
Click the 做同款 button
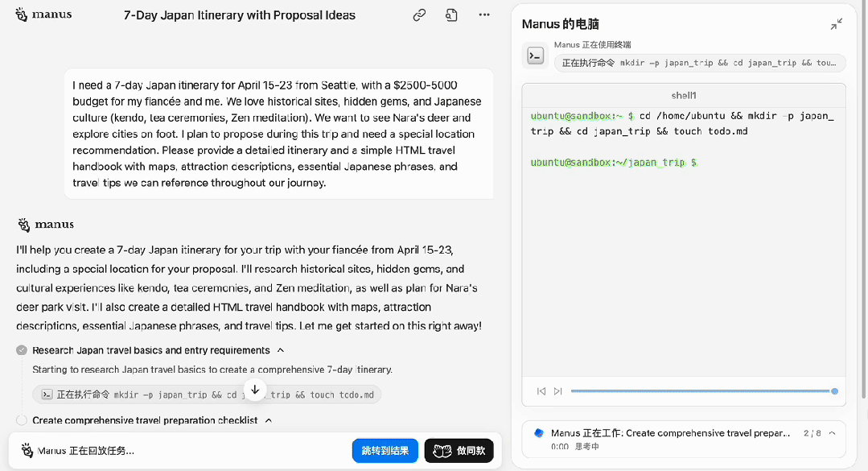point(459,451)
